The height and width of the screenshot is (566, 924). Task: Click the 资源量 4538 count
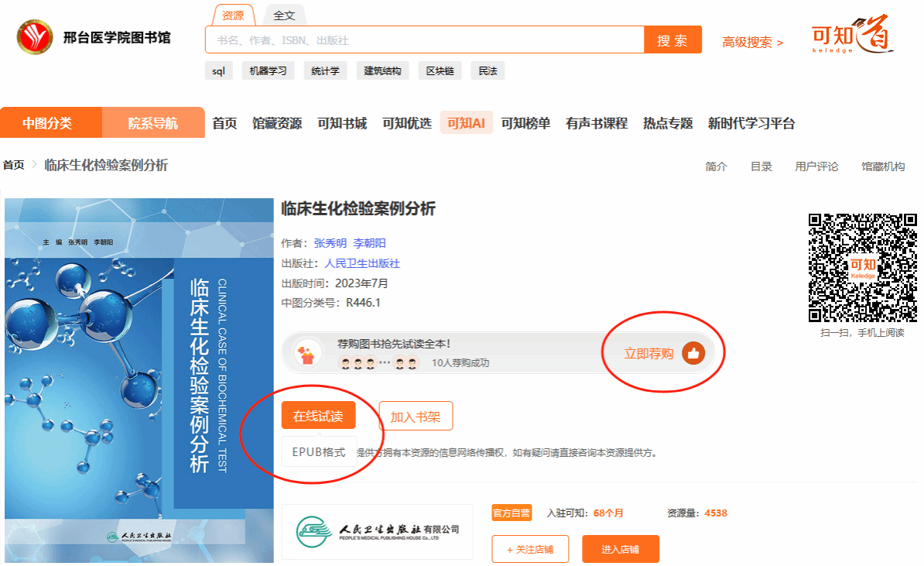697,513
